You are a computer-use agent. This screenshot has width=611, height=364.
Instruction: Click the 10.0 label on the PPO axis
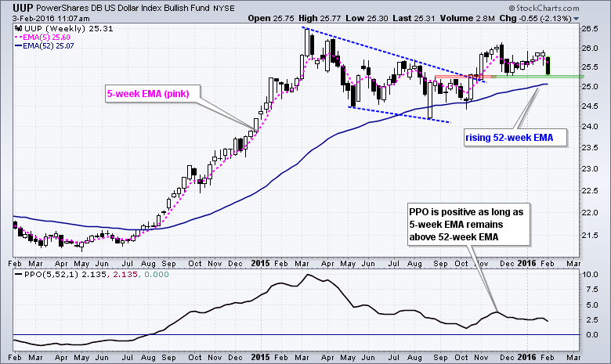(x=590, y=275)
